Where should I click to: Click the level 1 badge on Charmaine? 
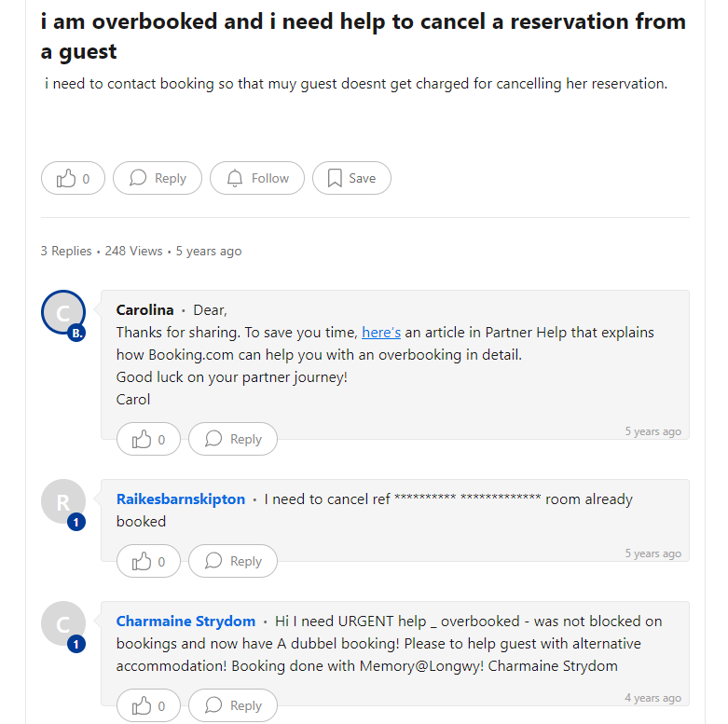tap(76, 643)
